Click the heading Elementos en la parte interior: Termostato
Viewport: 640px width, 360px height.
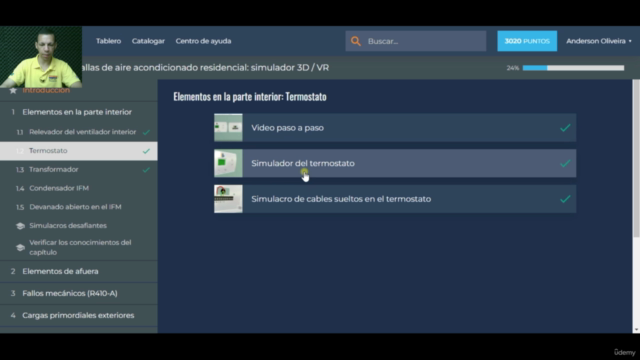pos(250,97)
